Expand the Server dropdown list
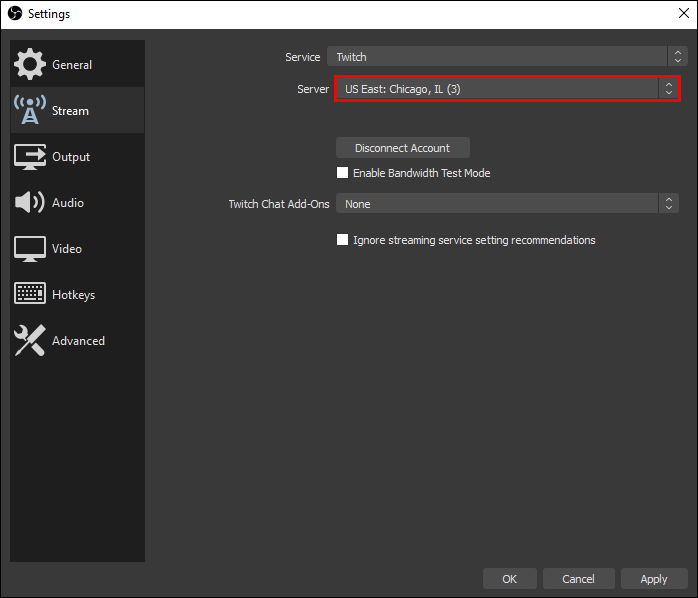The height and width of the screenshot is (598, 698). point(507,89)
